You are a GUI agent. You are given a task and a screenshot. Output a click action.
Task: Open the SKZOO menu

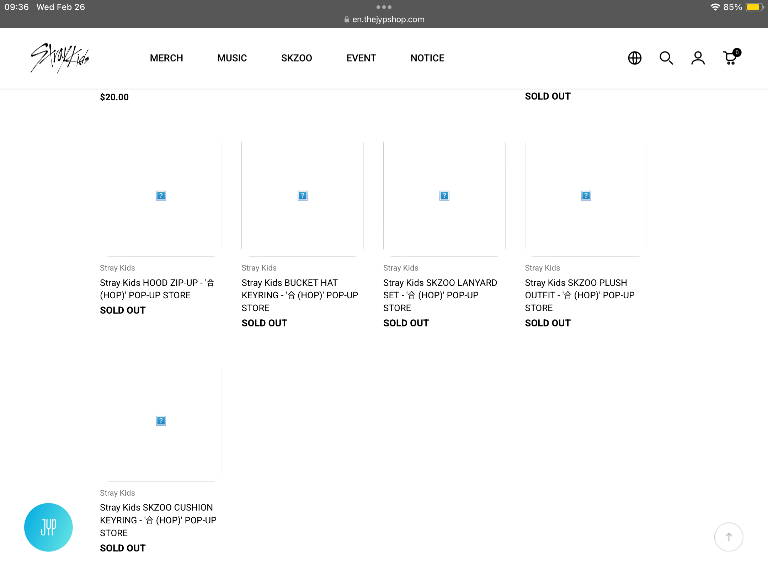pyautogui.click(x=297, y=58)
